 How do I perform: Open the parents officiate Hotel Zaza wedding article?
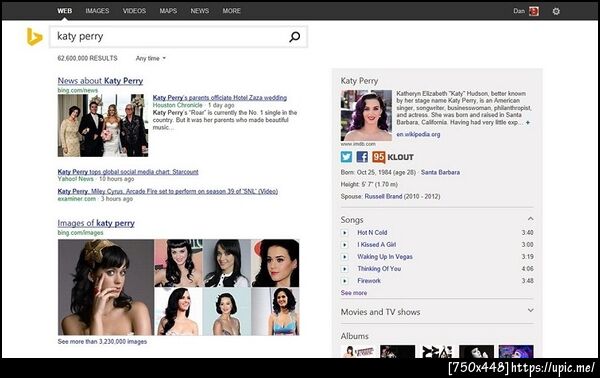220,98
